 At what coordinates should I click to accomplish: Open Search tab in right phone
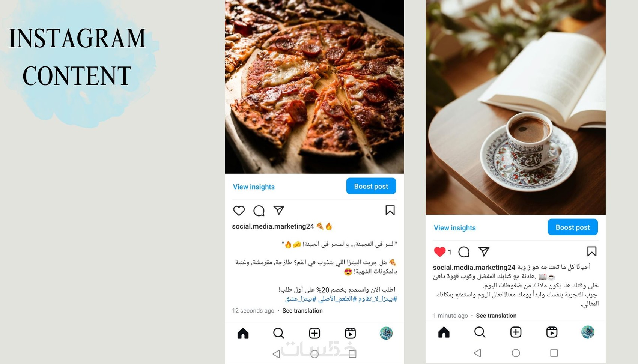[480, 332]
